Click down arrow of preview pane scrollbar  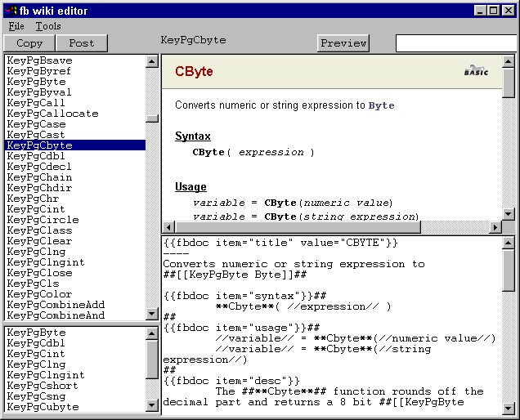[x=509, y=214]
